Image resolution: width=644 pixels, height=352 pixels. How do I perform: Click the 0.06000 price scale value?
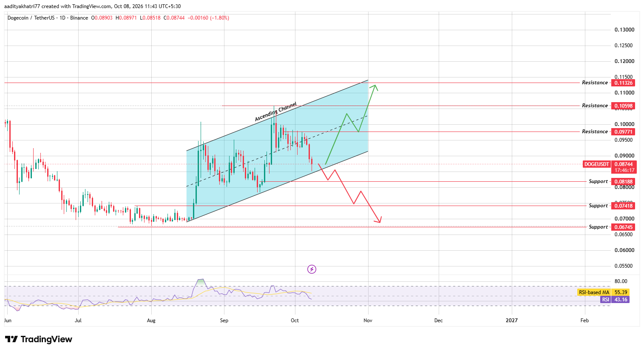click(624, 250)
